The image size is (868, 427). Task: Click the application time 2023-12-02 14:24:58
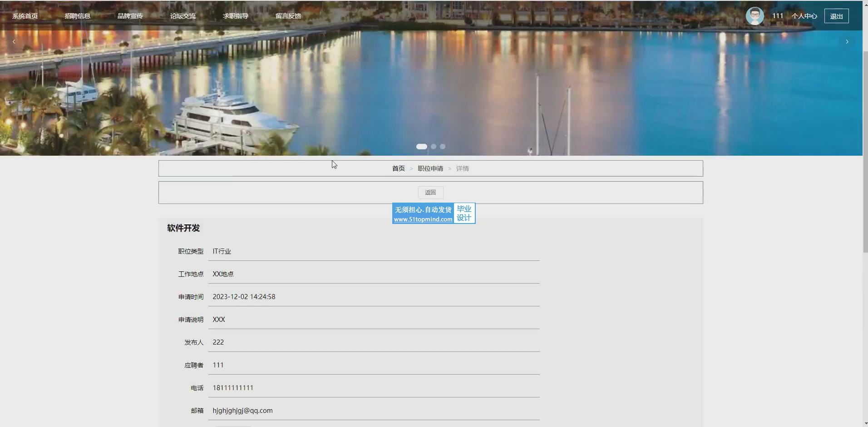[244, 297]
